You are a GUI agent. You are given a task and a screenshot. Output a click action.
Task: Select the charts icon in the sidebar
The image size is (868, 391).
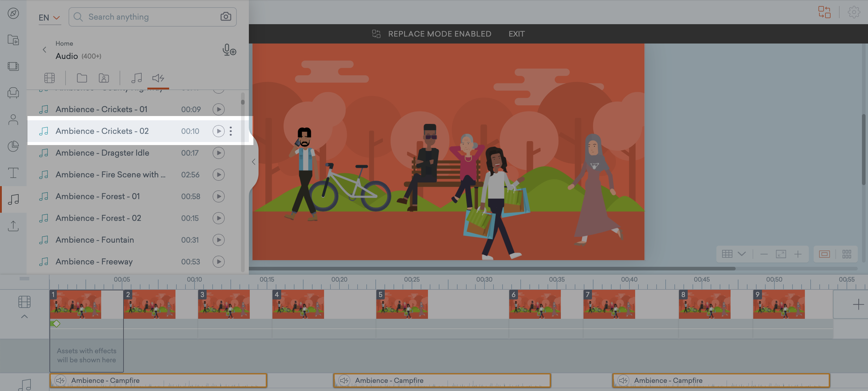click(13, 146)
